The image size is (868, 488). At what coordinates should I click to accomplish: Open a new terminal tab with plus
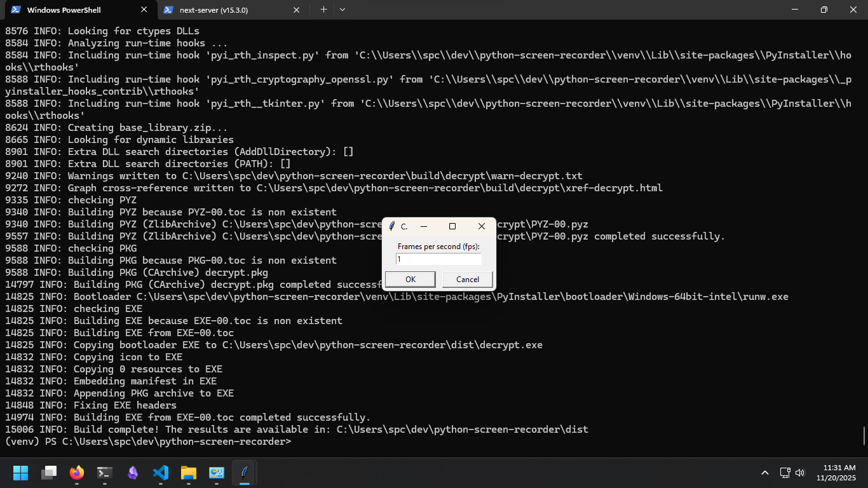(x=323, y=10)
